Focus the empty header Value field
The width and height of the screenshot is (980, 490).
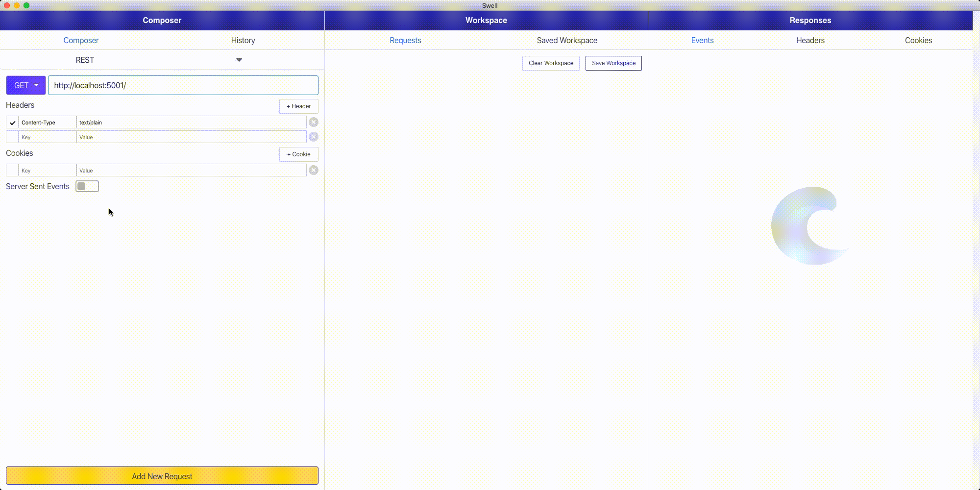click(x=192, y=137)
